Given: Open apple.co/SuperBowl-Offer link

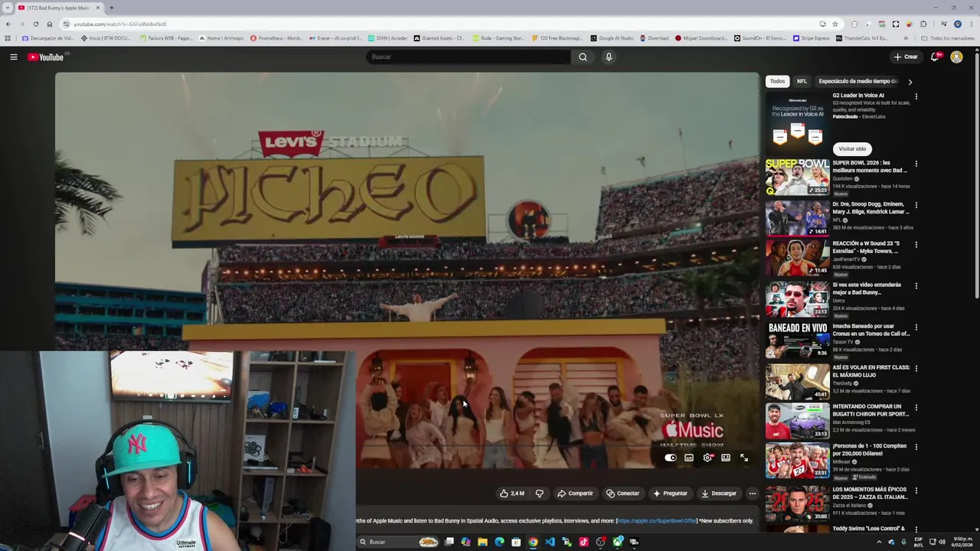Looking at the screenshot, I should click(657, 521).
